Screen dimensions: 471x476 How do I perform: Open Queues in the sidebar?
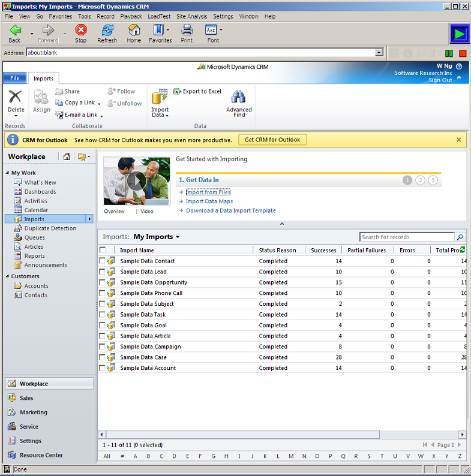(34, 237)
